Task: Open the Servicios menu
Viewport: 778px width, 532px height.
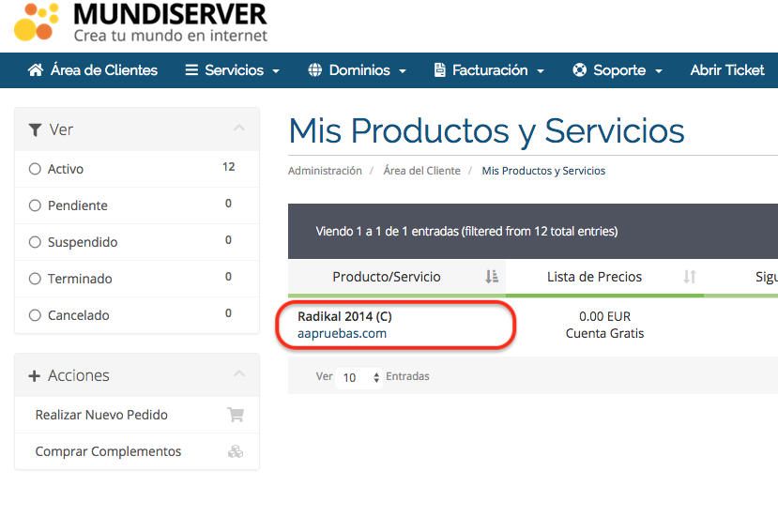Action: click(x=233, y=70)
